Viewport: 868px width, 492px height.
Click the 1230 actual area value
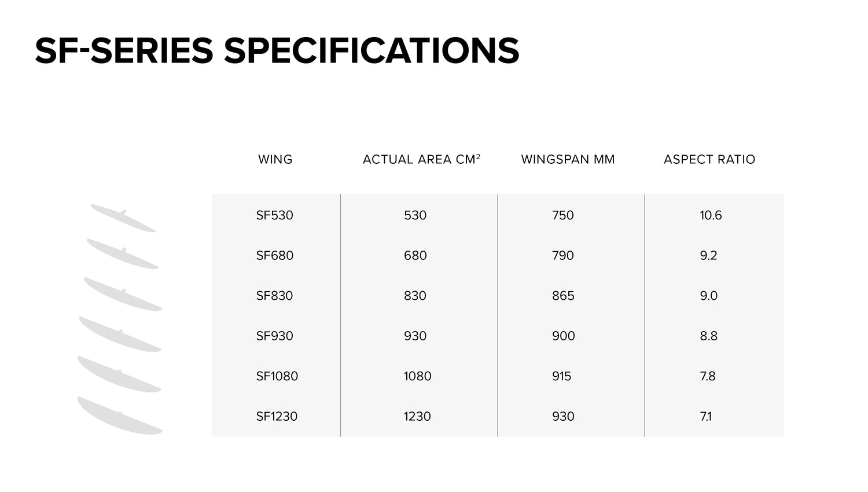[417, 416]
